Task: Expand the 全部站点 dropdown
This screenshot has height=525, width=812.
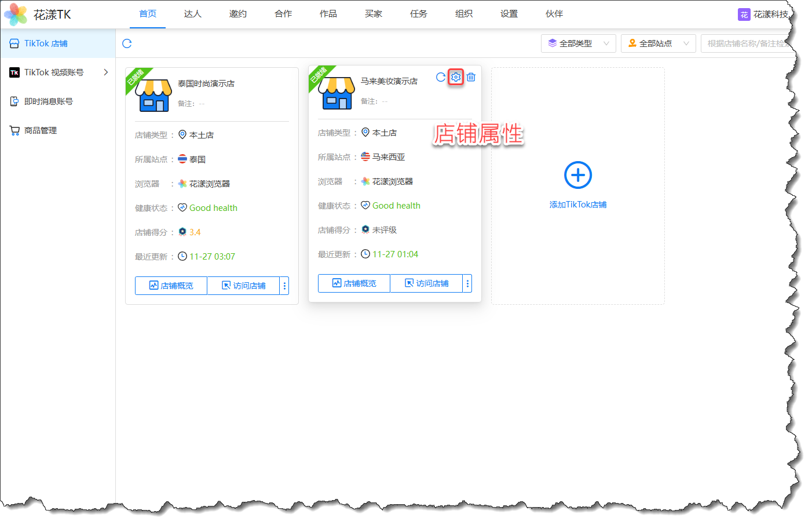Action: coord(658,43)
